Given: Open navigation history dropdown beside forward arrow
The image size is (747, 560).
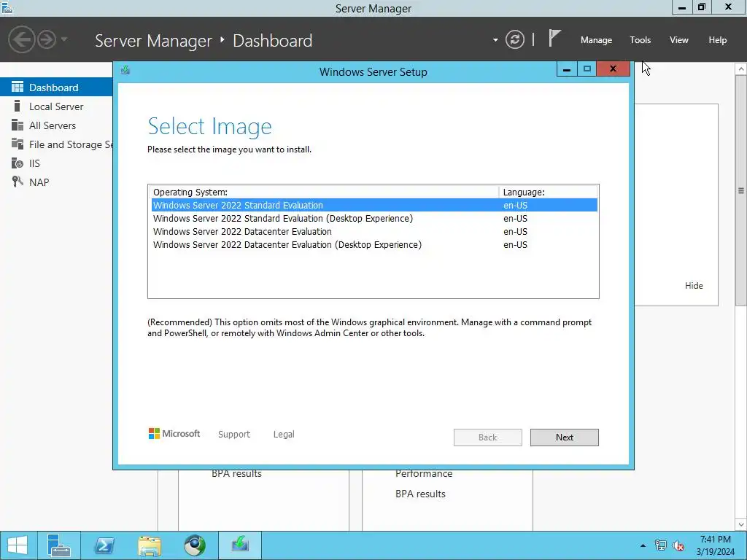Looking at the screenshot, I should tap(64, 39).
